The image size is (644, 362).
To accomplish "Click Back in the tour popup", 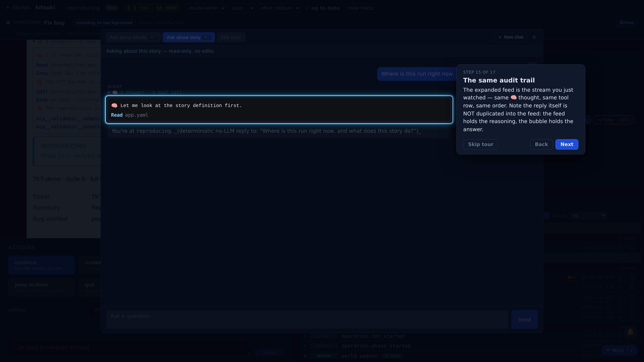I will (x=541, y=144).
